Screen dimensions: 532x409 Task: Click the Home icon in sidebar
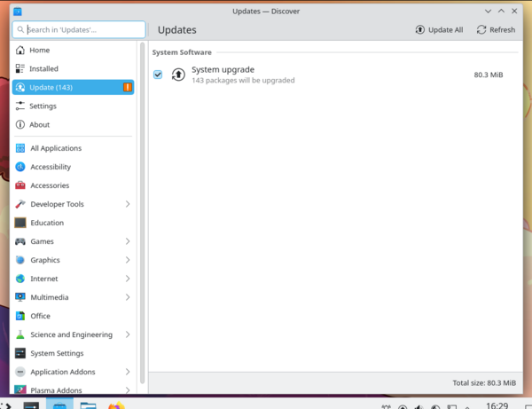click(x=20, y=50)
